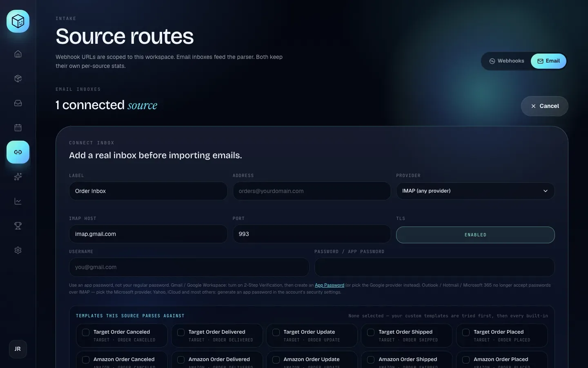
Task: Click the JR user avatar
Action: 18,349
